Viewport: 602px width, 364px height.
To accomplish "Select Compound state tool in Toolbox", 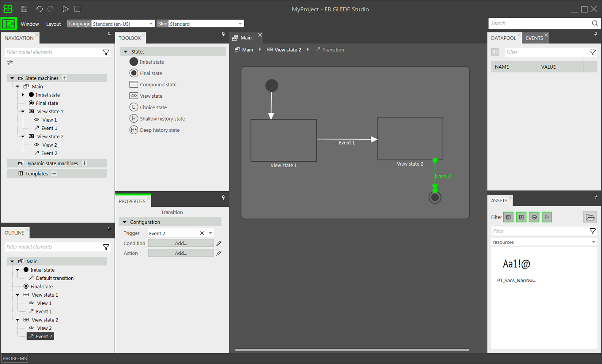I will (x=153, y=85).
